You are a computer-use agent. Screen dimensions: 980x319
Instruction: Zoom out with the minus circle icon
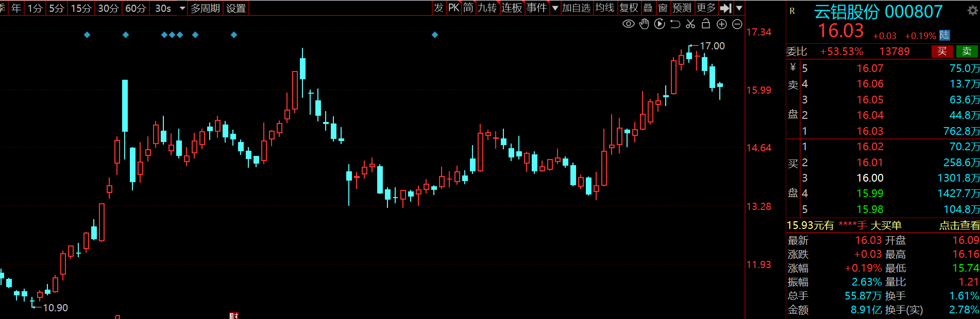click(737, 24)
